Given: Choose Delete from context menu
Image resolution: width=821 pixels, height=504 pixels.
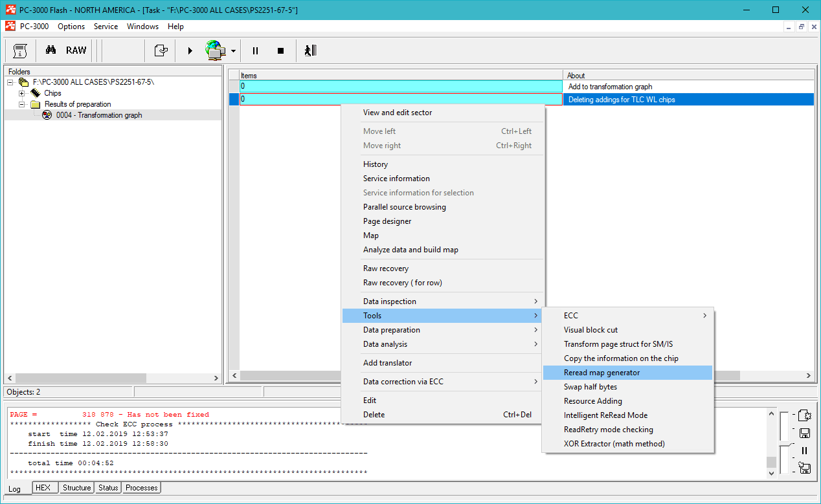Looking at the screenshot, I should (x=444, y=415).
